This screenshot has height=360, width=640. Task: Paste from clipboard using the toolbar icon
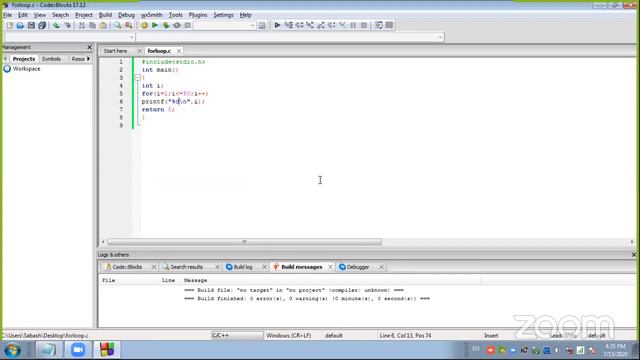(x=103, y=25)
